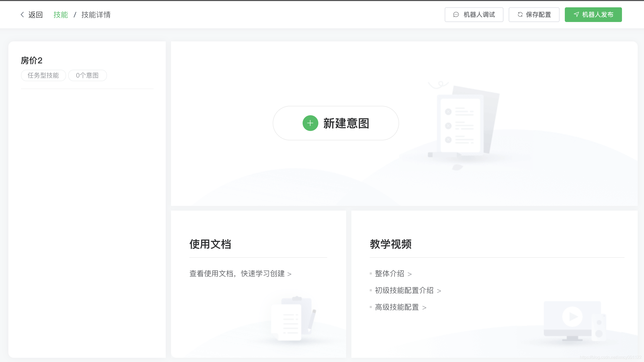Click the back arrow chevron icon

(22, 15)
